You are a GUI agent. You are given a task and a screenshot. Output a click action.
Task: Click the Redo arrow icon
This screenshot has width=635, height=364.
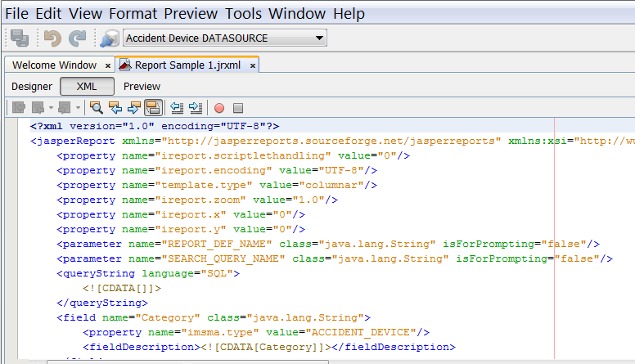pos(77,38)
